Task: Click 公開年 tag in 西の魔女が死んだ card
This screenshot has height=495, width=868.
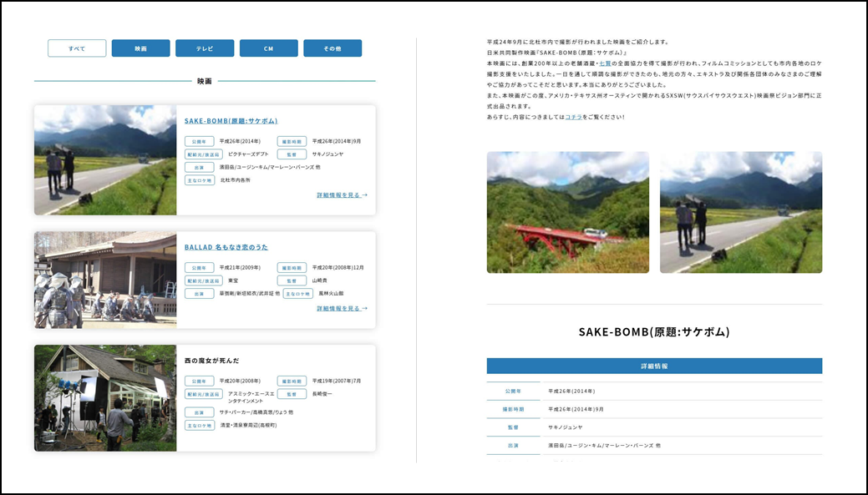Action: (x=200, y=381)
